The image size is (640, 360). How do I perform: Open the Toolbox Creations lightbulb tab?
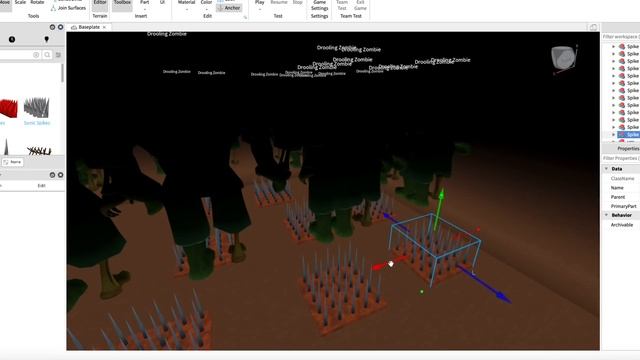coord(47,39)
